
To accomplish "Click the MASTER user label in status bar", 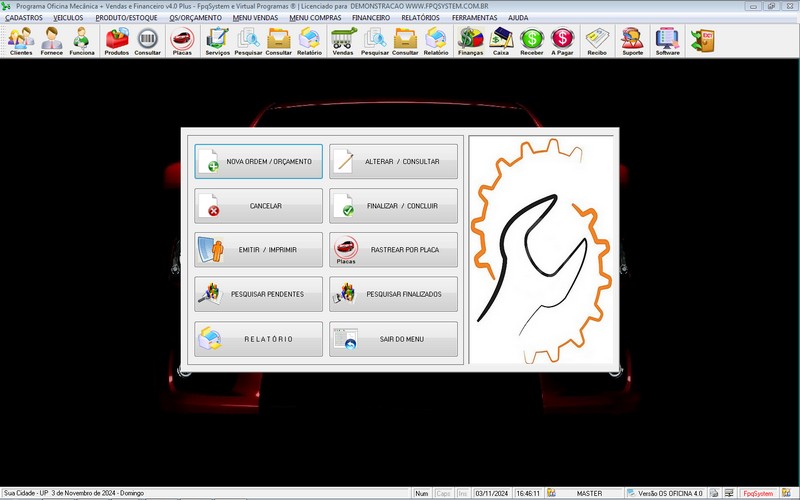I will coord(589,493).
